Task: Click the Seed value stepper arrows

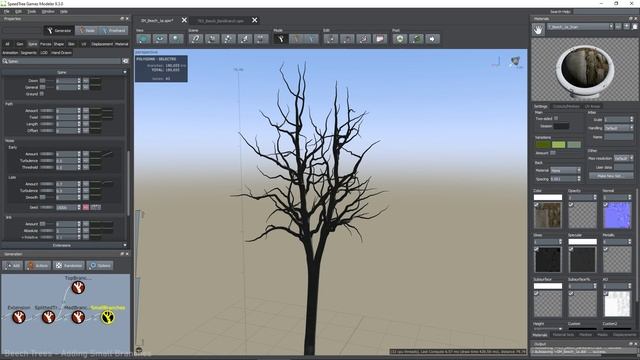Action: coord(79,207)
